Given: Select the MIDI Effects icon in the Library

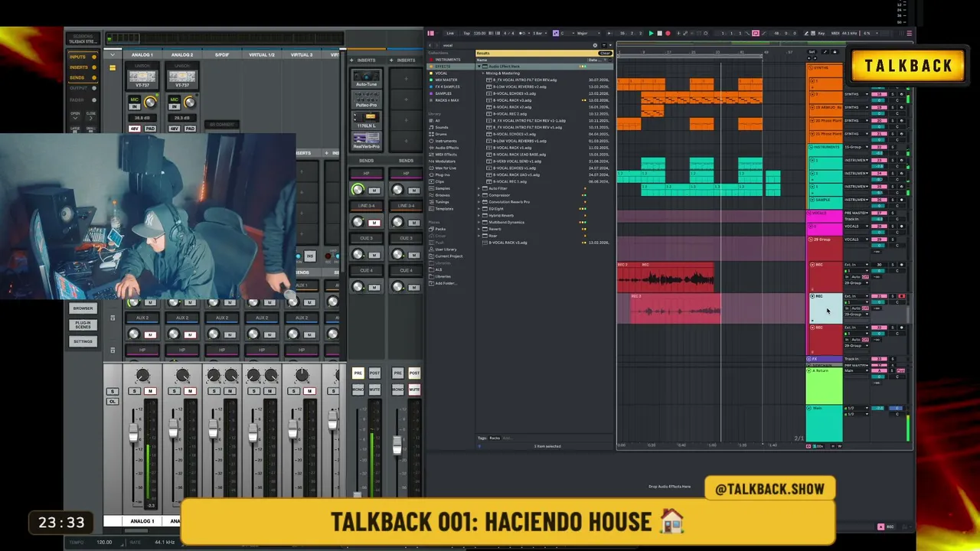Looking at the screenshot, I should coord(432,155).
